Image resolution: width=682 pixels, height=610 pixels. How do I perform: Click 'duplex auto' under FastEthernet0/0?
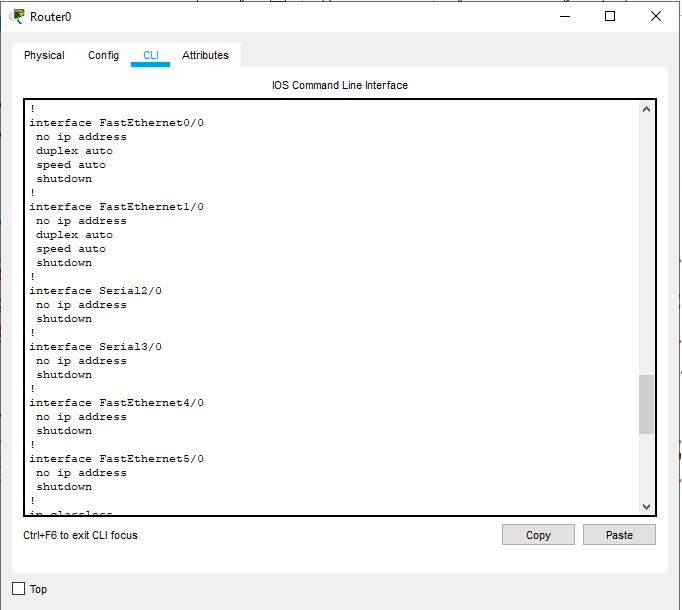(x=74, y=151)
